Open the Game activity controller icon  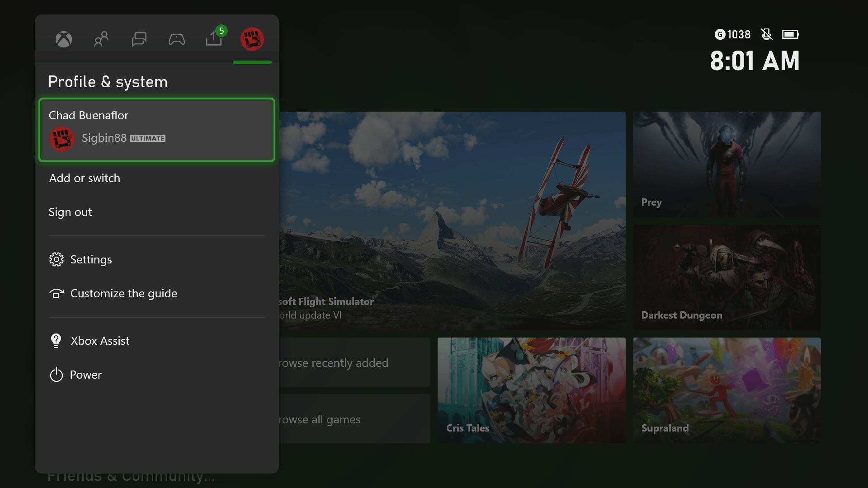(x=176, y=39)
